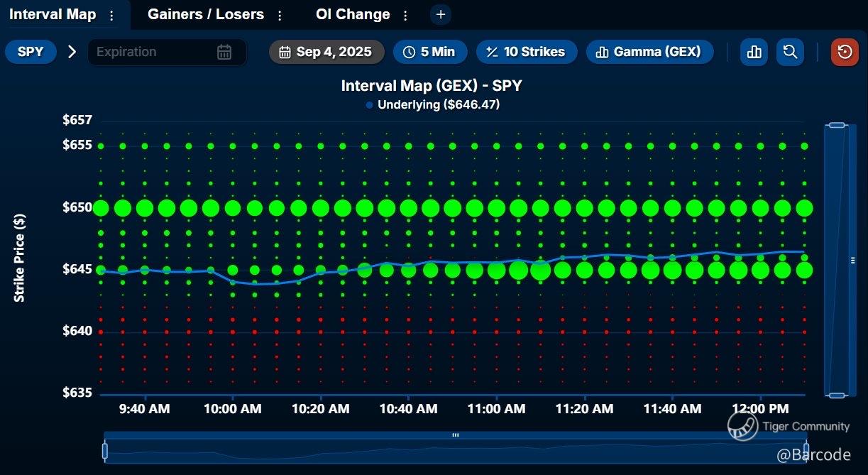The width and height of the screenshot is (868, 475).
Task: Click the bar chart view icon
Action: pos(754,52)
